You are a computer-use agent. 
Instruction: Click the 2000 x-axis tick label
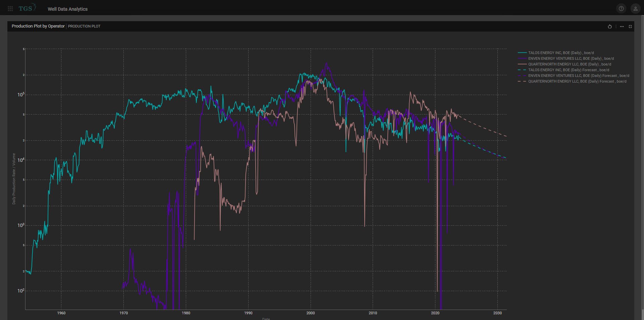[311, 313]
